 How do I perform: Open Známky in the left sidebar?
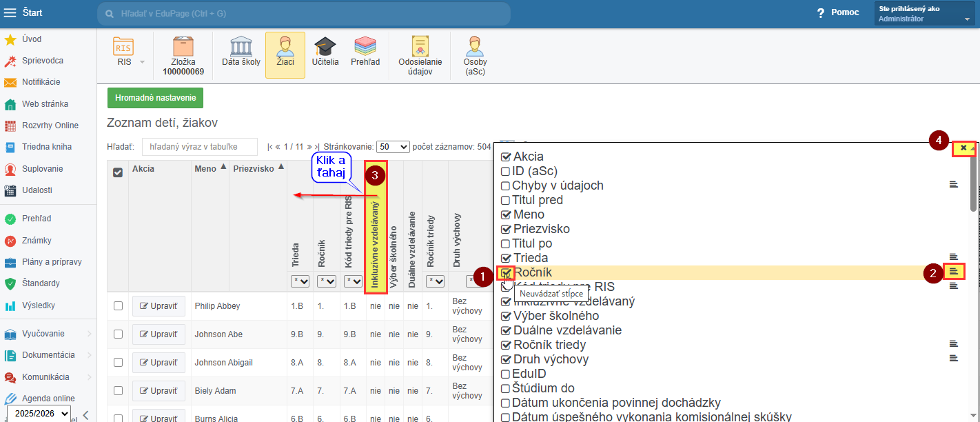click(37, 241)
